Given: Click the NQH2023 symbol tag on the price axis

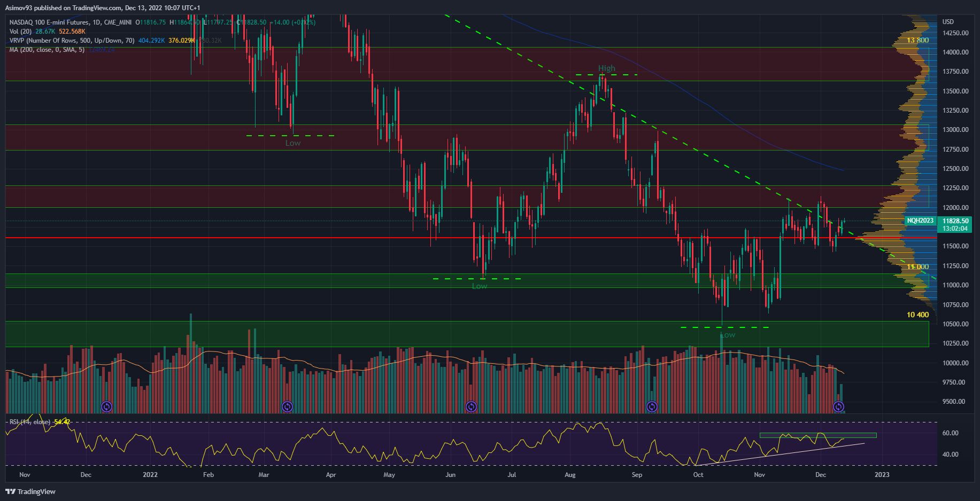Looking at the screenshot, I should click(x=920, y=221).
